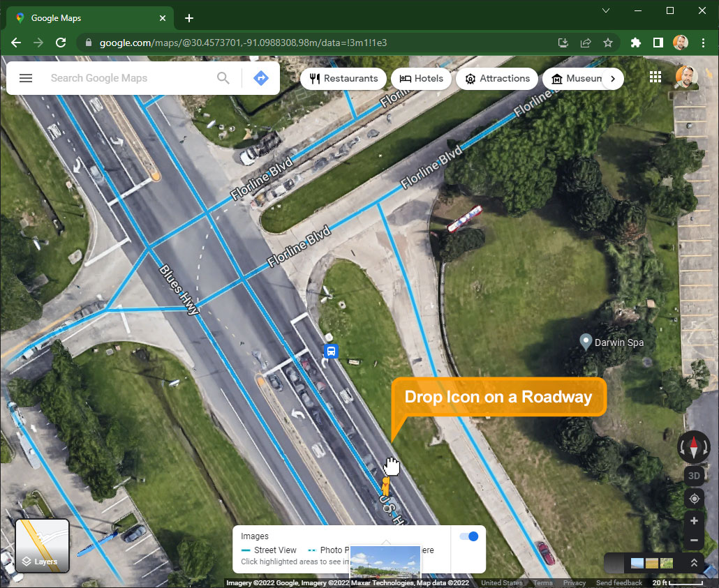Click the share page icon in the address bar
719x588 pixels.
tap(586, 43)
